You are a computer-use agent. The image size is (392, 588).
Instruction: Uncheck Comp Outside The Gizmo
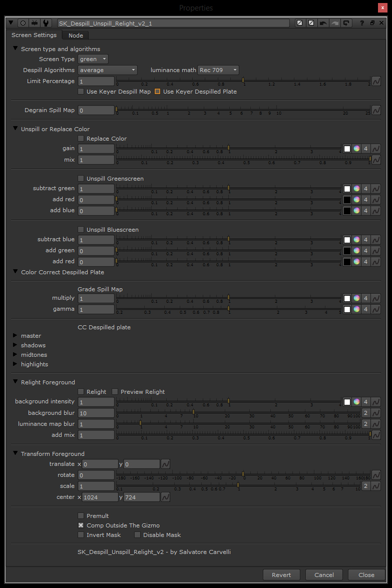(81, 525)
